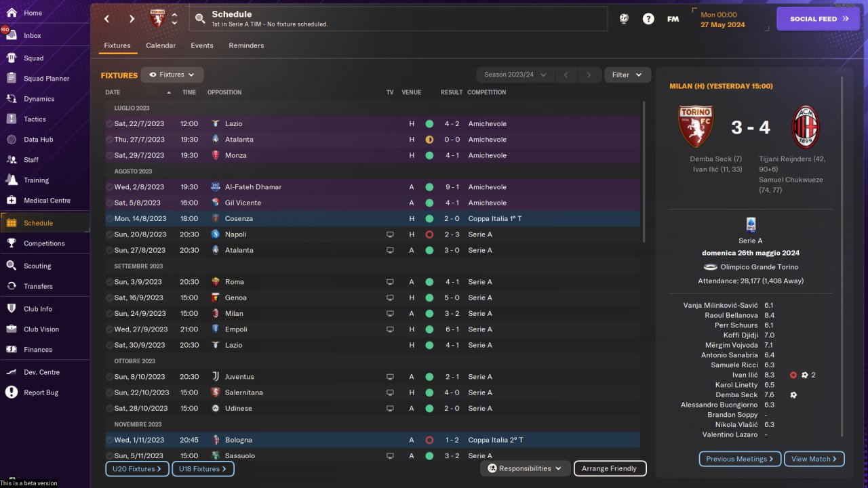Open the U20 Fixtures button
Image resolution: width=868 pixels, height=488 pixels.
[137, 468]
